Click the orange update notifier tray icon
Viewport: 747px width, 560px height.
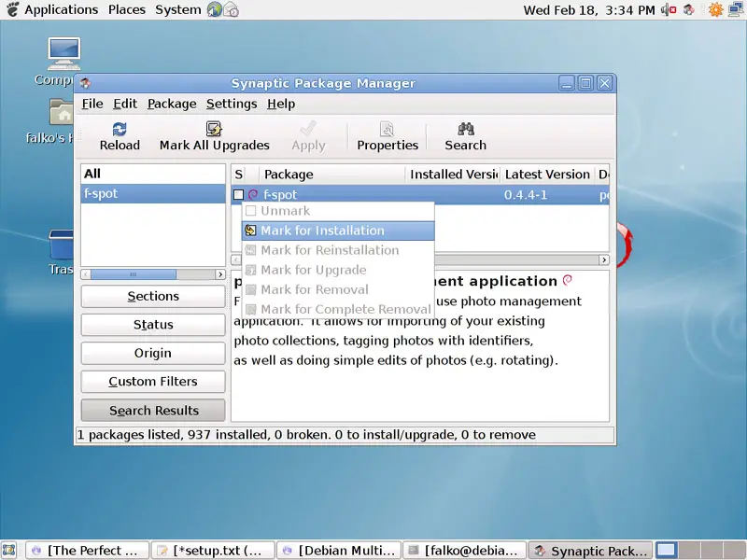715,9
